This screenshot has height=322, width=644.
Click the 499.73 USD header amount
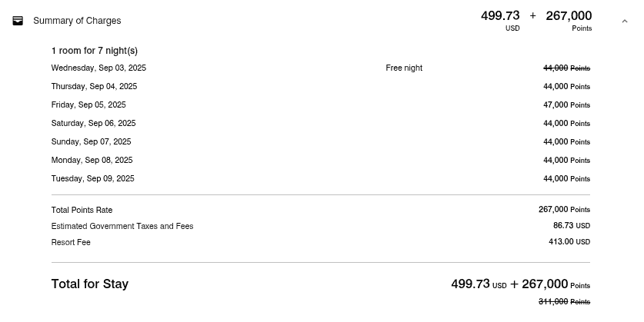point(500,21)
